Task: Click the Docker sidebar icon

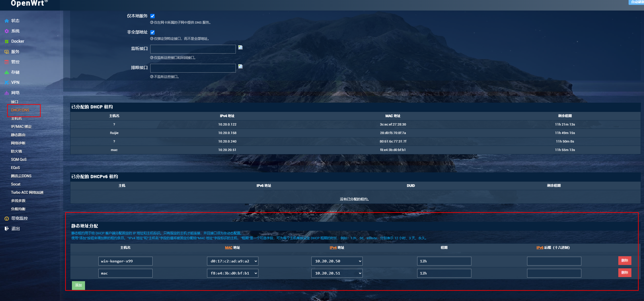Action: [7, 41]
